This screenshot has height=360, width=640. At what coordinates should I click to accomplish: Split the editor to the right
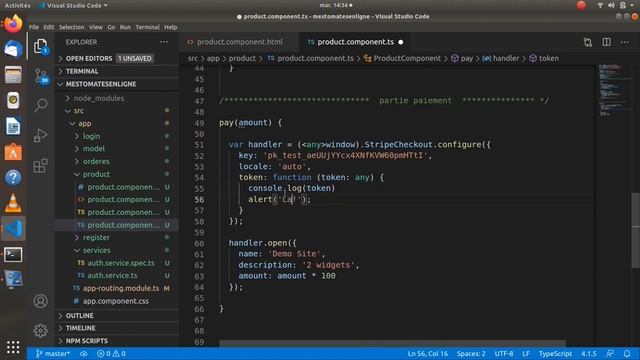(x=607, y=42)
